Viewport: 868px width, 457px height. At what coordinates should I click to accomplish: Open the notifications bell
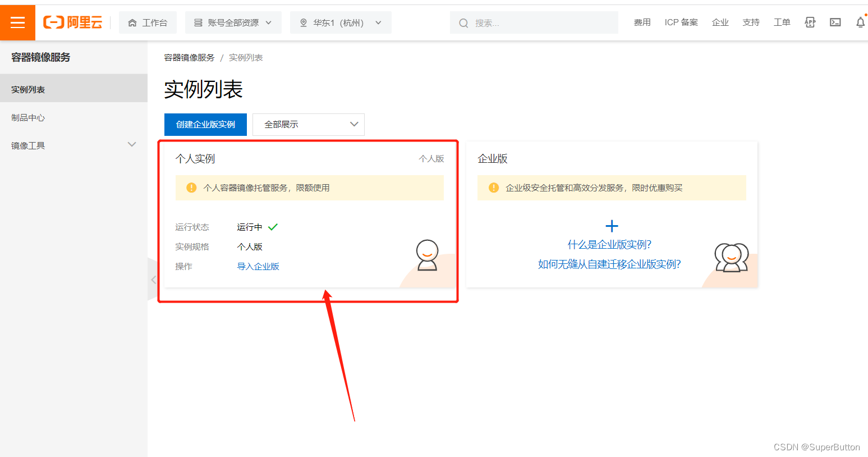click(x=860, y=22)
